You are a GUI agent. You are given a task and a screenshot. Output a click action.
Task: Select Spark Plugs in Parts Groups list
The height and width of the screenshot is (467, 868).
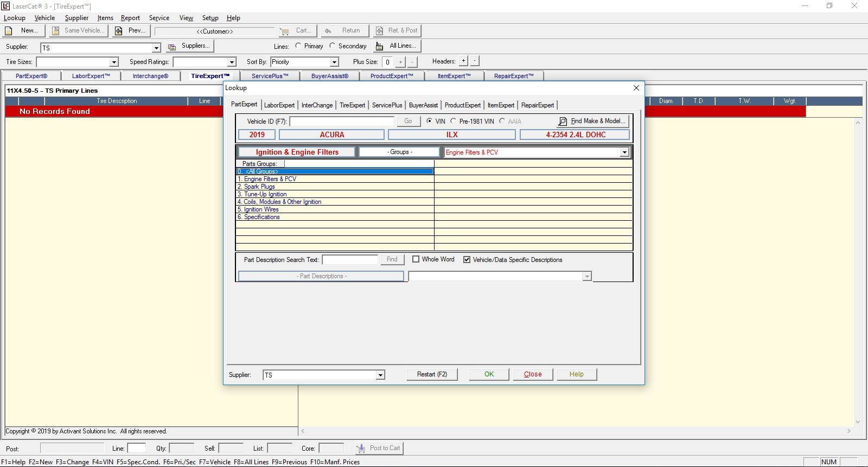click(259, 187)
